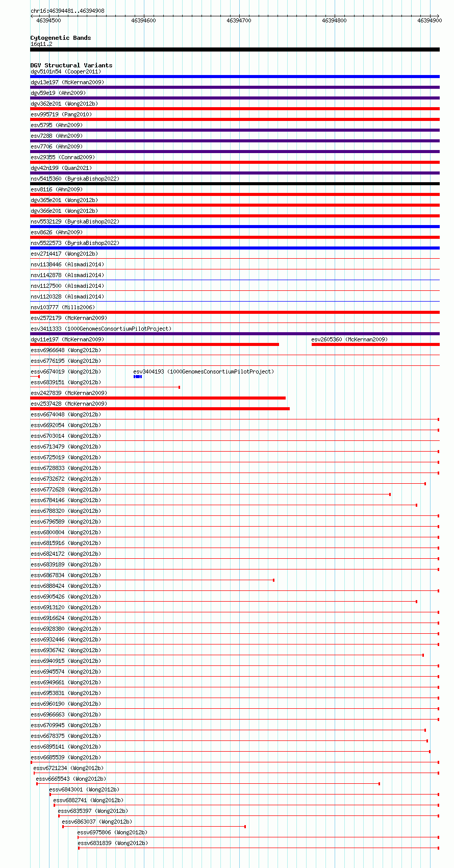Select the dgv13e197 (McKernan2009) track label

pos(67,82)
